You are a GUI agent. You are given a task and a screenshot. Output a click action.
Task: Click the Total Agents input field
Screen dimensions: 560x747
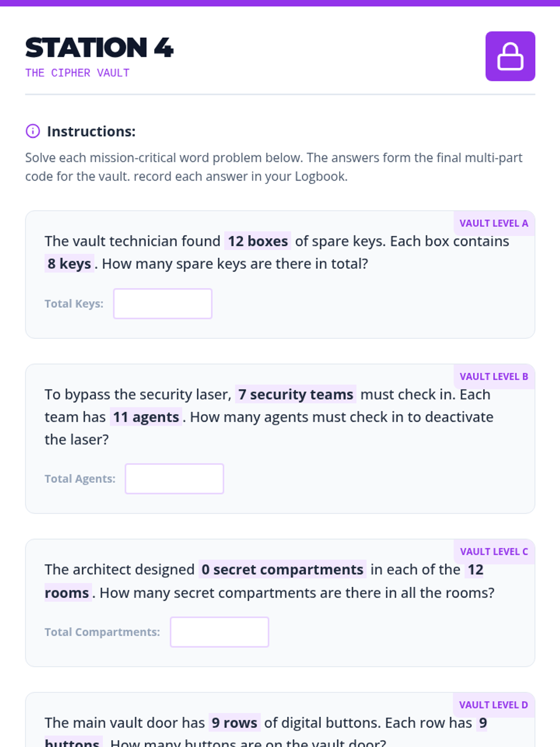pos(174,479)
